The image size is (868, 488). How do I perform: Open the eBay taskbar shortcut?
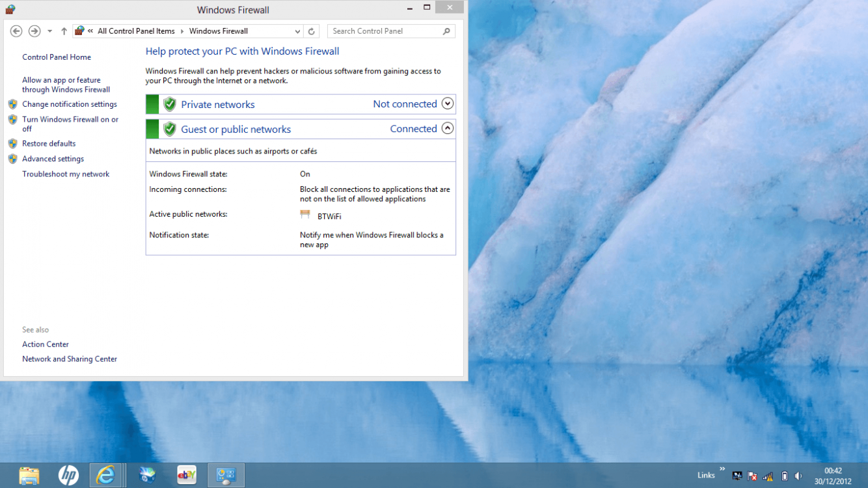(x=187, y=476)
